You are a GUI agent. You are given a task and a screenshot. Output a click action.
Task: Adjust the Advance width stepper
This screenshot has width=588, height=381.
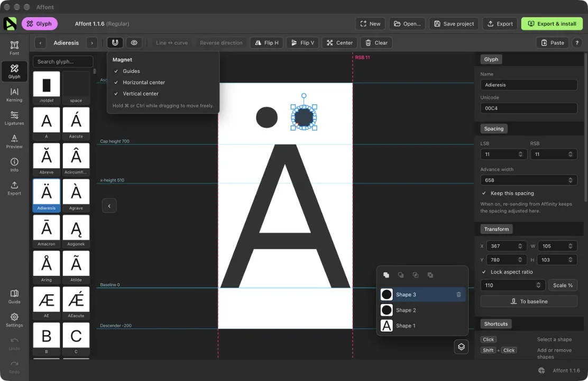pyautogui.click(x=570, y=180)
